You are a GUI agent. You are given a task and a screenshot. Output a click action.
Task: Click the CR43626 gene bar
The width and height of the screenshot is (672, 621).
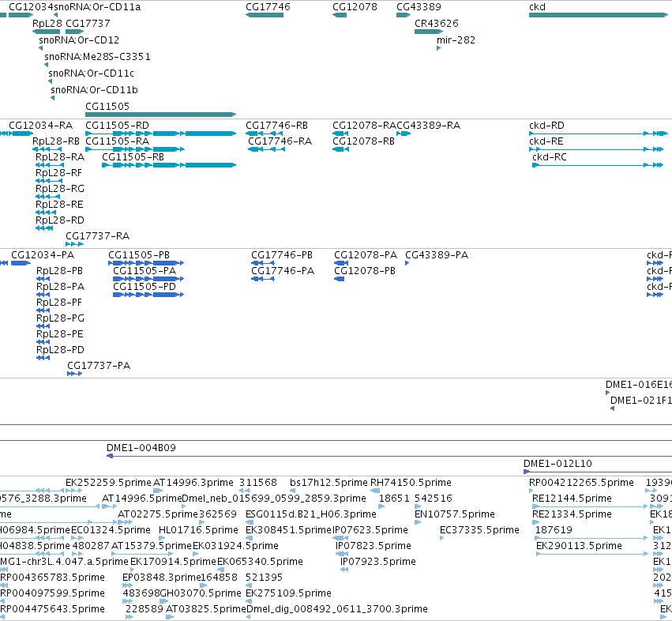pos(429,32)
